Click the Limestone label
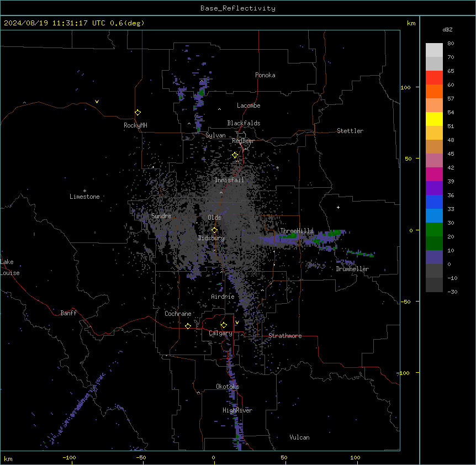 [84, 197]
